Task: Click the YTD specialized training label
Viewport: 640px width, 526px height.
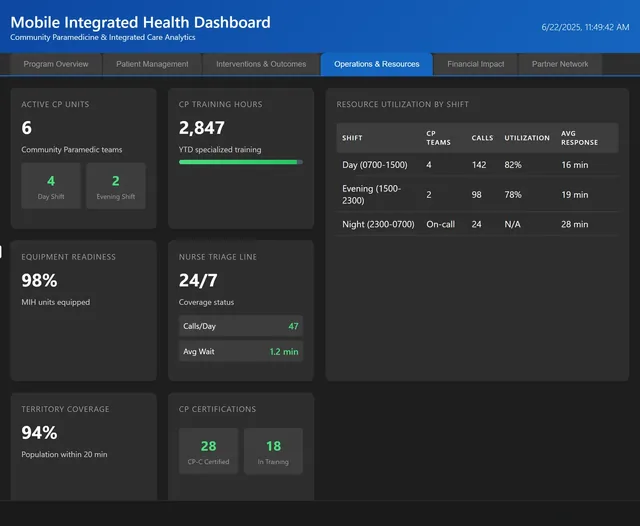Action: coord(220,149)
